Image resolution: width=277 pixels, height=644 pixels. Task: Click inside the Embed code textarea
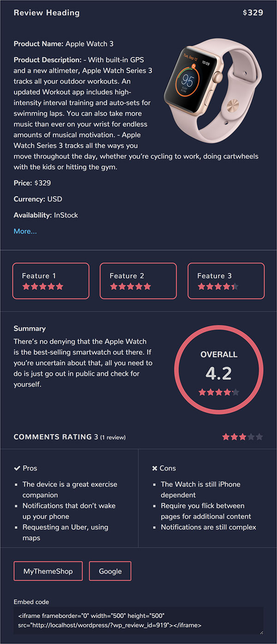point(138,620)
